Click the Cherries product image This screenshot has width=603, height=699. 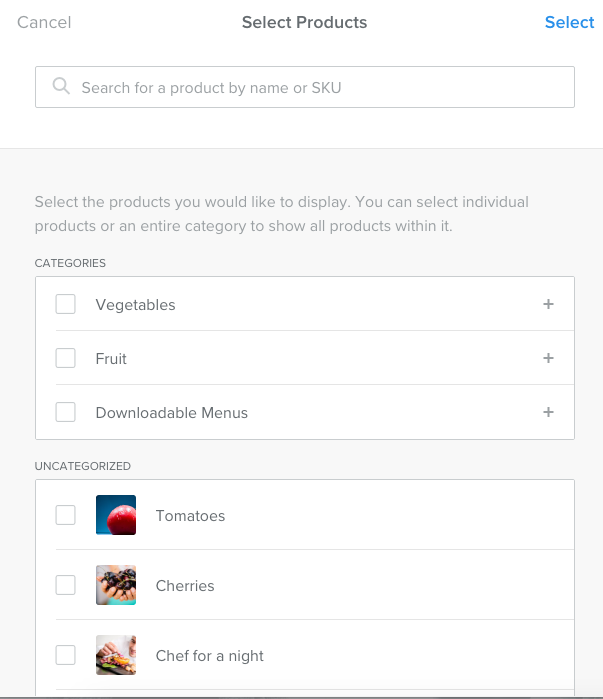click(x=116, y=586)
